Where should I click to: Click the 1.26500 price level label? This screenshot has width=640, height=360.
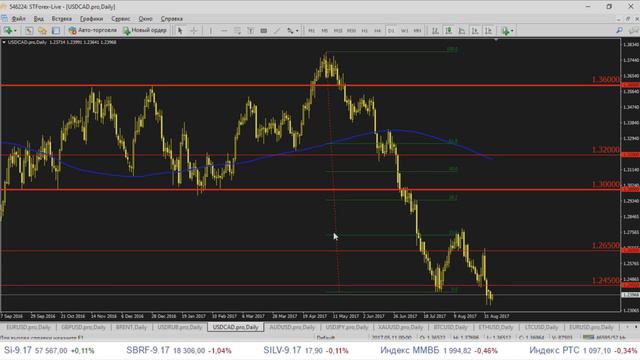[605, 245]
